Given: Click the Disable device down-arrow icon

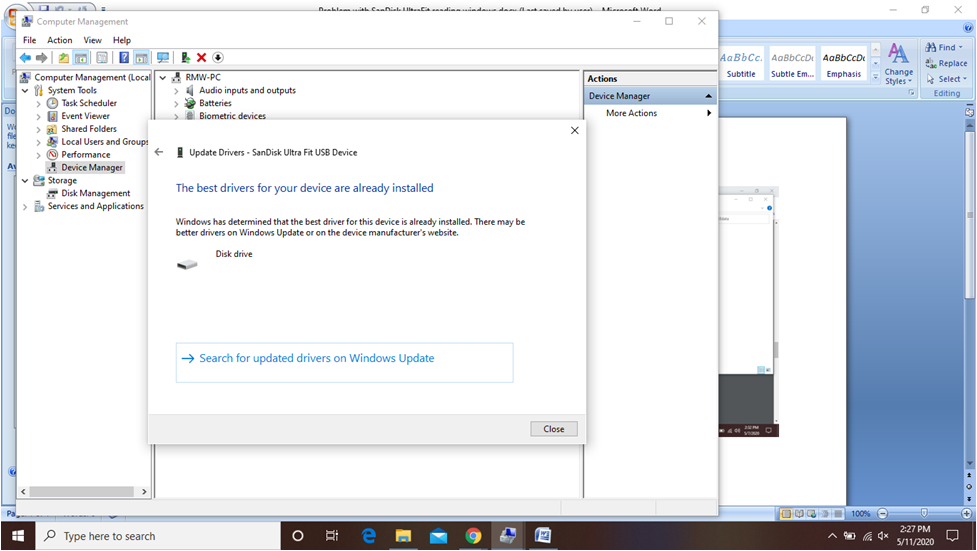Looking at the screenshot, I should click(217, 57).
